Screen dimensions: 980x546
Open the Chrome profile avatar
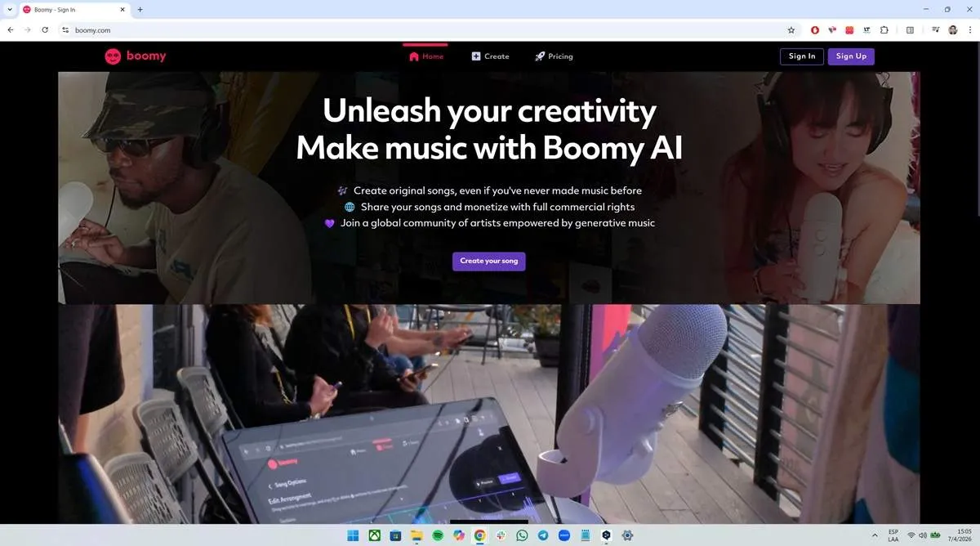click(953, 30)
